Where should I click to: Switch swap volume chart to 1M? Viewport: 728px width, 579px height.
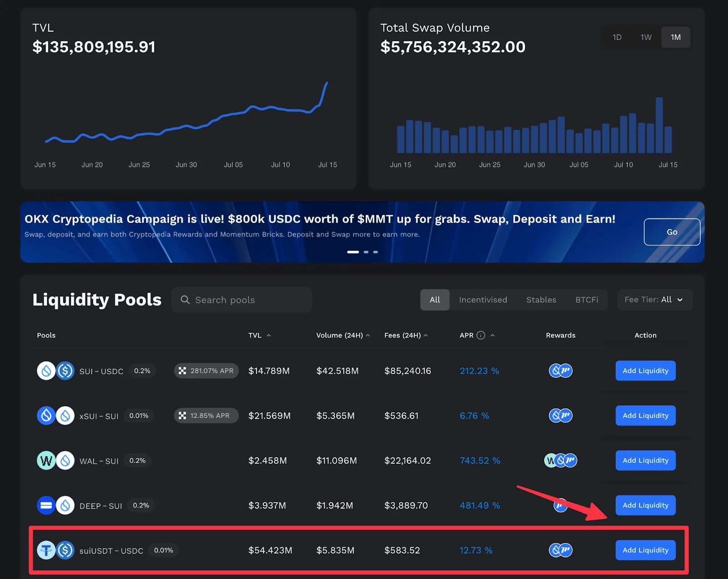(676, 37)
